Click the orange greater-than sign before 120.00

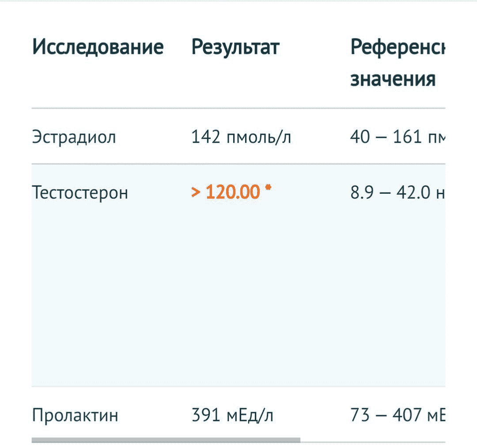tap(196, 192)
